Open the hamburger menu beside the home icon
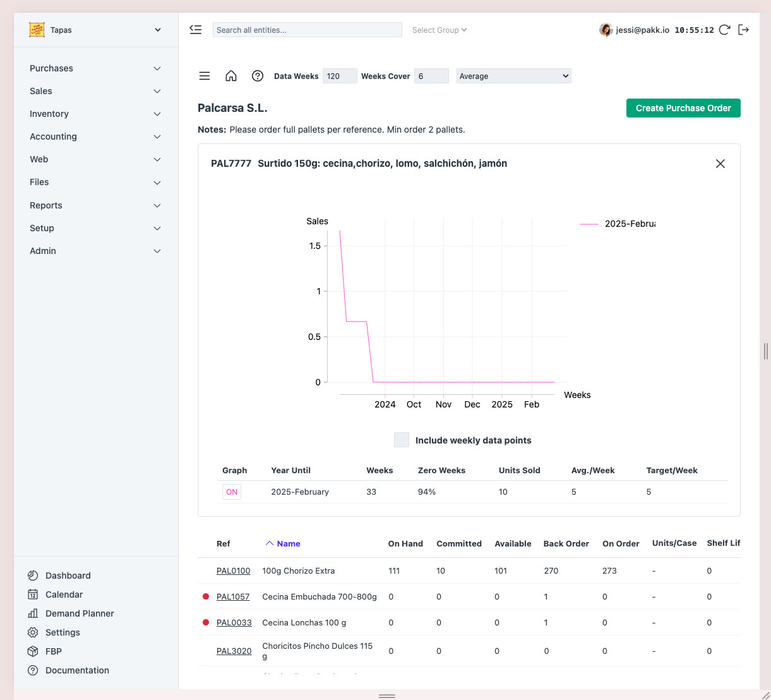Viewport: 771px width, 700px height. tap(205, 76)
